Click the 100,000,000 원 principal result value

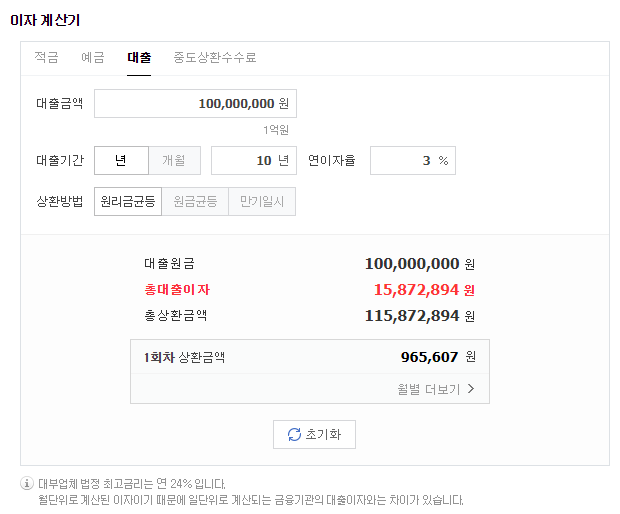420,264
